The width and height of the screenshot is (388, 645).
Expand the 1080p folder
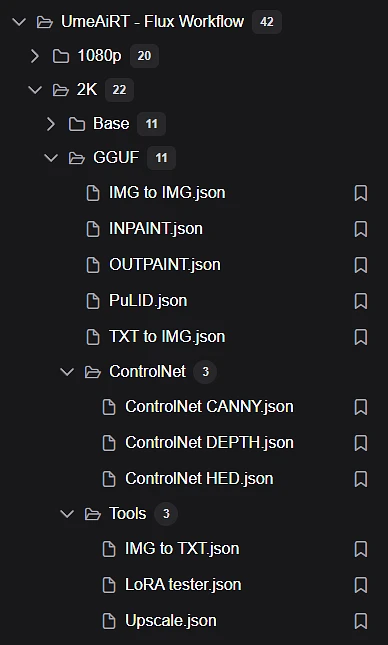pos(35,56)
